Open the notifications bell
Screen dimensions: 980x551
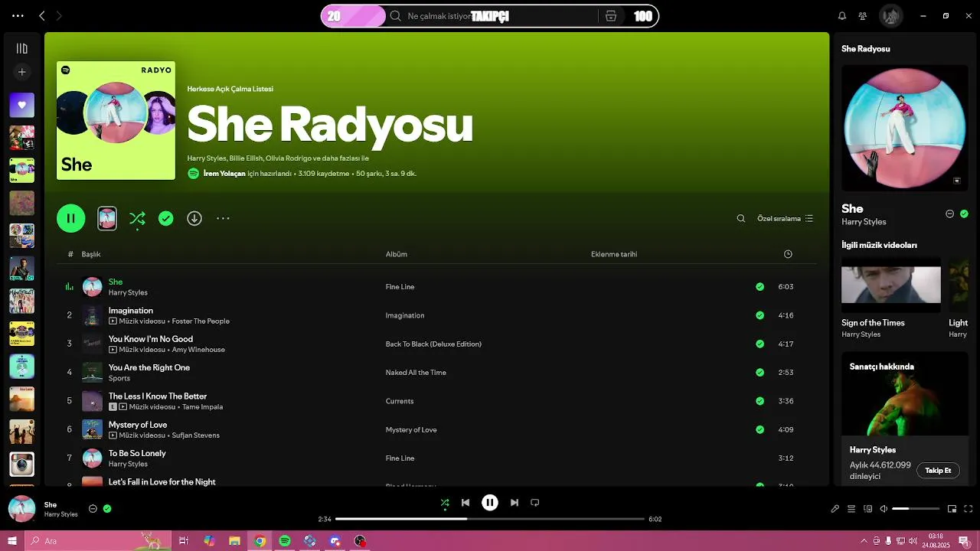pyautogui.click(x=842, y=16)
